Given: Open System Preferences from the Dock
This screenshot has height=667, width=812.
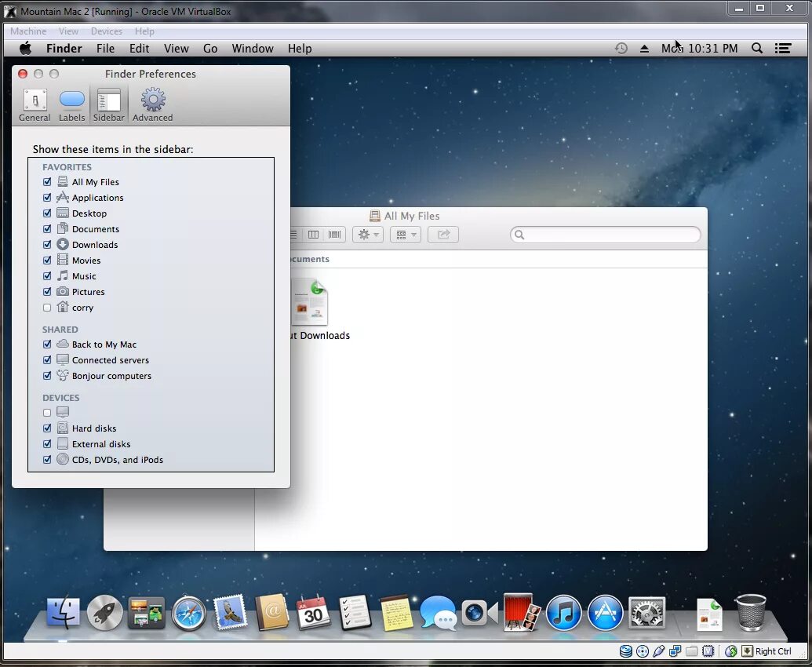Looking at the screenshot, I should [x=646, y=613].
